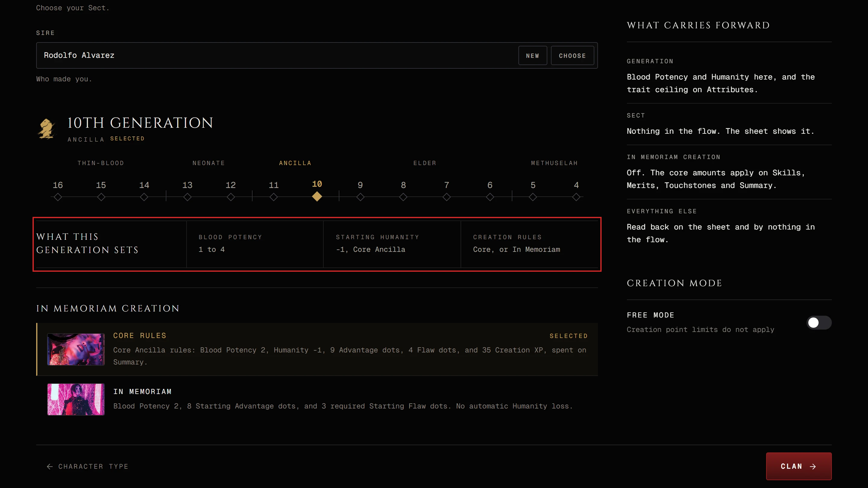
Task: Click the gold Ancilla crest icon
Action: pos(46,129)
